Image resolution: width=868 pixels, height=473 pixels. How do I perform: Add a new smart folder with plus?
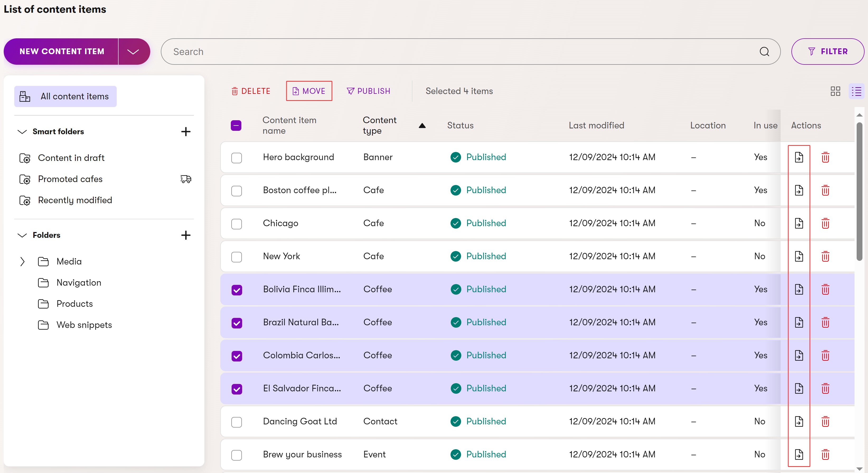point(186,132)
